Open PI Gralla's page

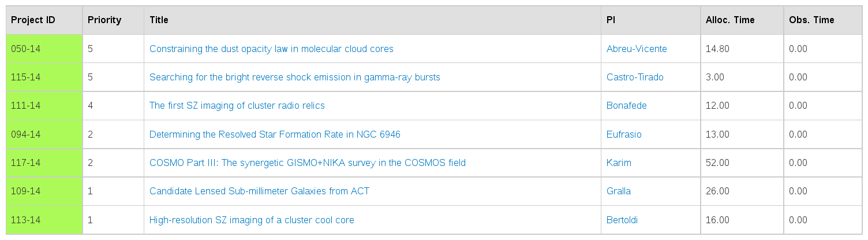coord(619,191)
